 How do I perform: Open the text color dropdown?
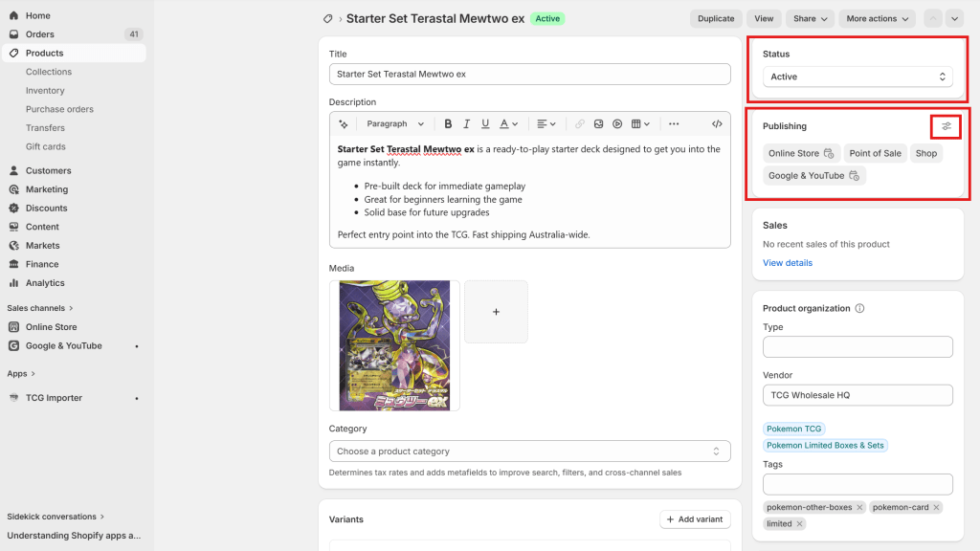(x=509, y=123)
